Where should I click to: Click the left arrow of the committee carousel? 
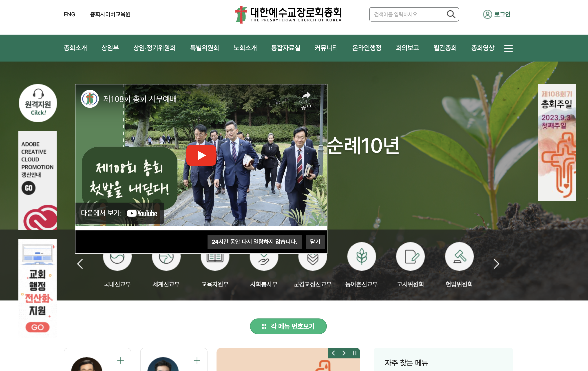80,264
